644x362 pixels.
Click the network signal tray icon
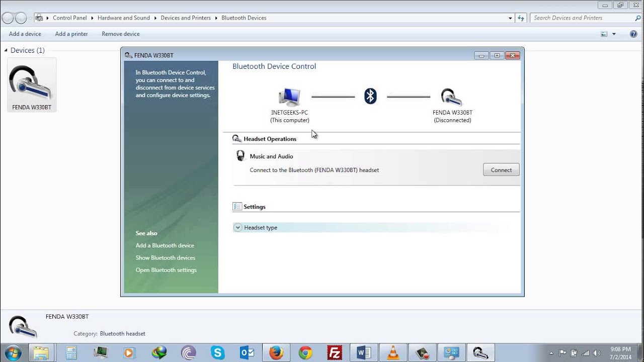click(585, 352)
